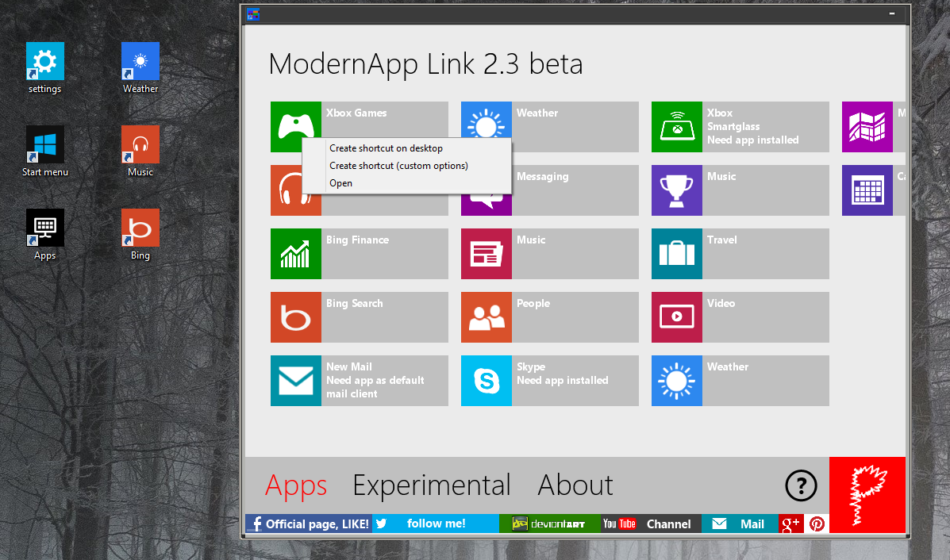The image size is (950, 560).
Task: Click the Twitter "follow me!" link
Action: pyautogui.click(x=436, y=524)
